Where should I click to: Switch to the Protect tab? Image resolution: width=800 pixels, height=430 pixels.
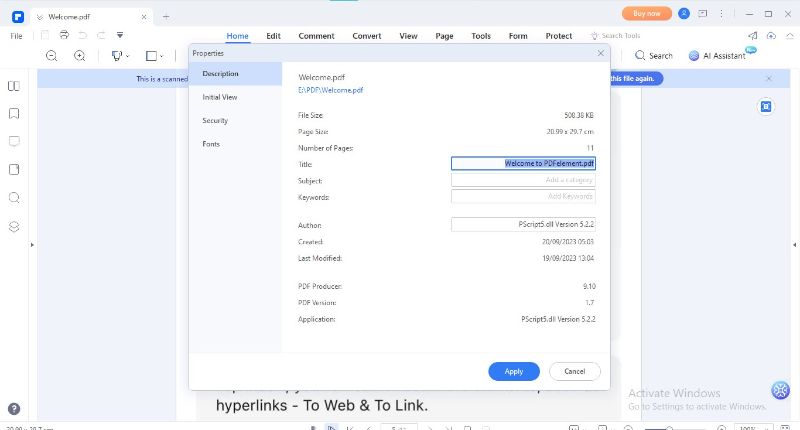click(x=559, y=36)
